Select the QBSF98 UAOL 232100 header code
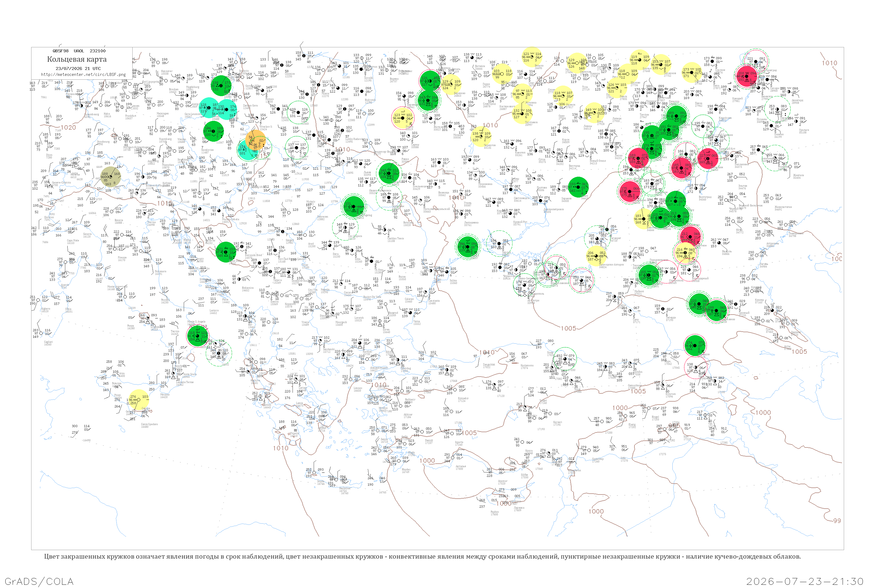This screenshot has height=588, width=882. (79, 51)
